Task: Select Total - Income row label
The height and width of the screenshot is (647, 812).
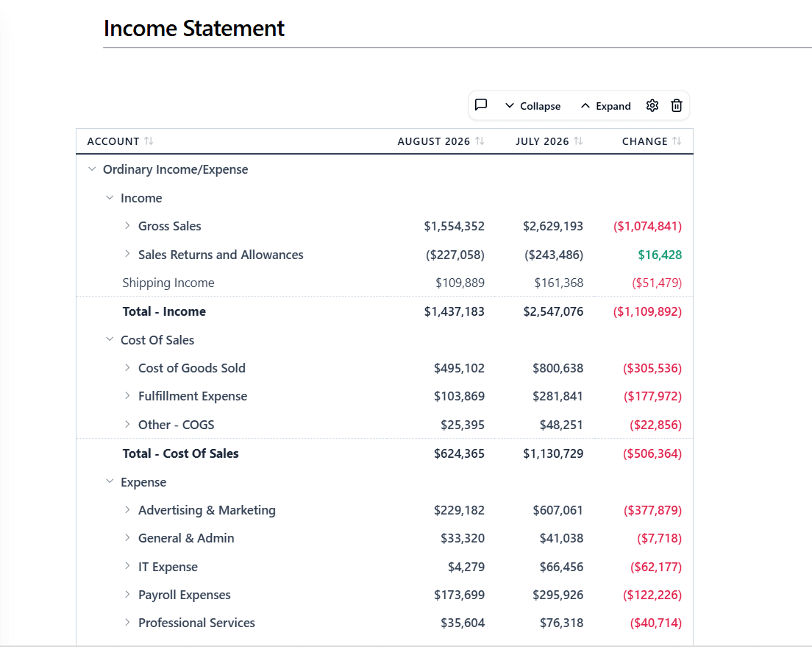Action: tap(164, 311)
